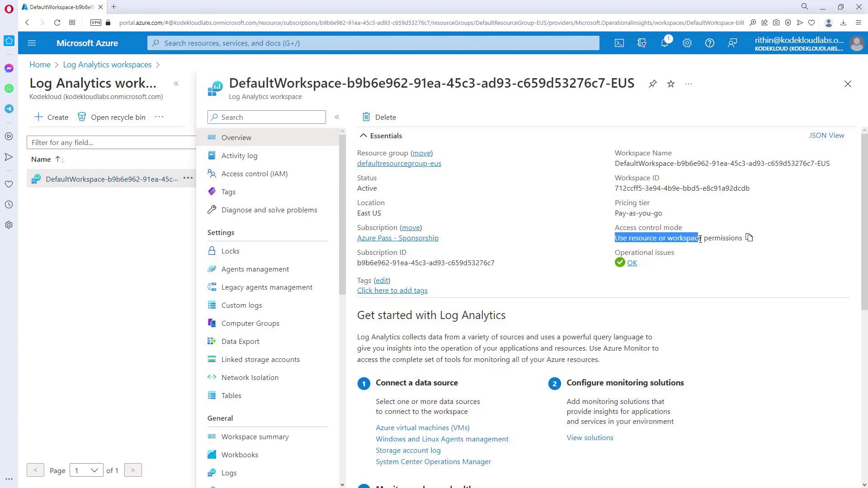The height and width of the screenshot is (488, 868).
Task: Select Agents management in Settings
Action: coord(255,269)
